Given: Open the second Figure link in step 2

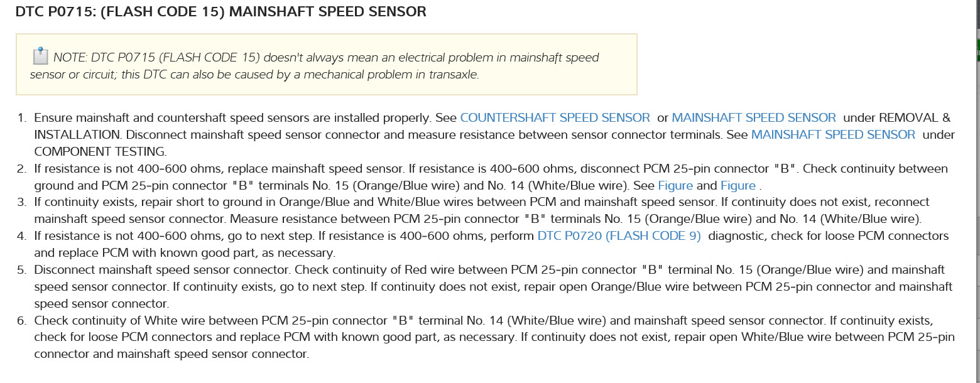Looking at the screenshot, I should [738, 185].
